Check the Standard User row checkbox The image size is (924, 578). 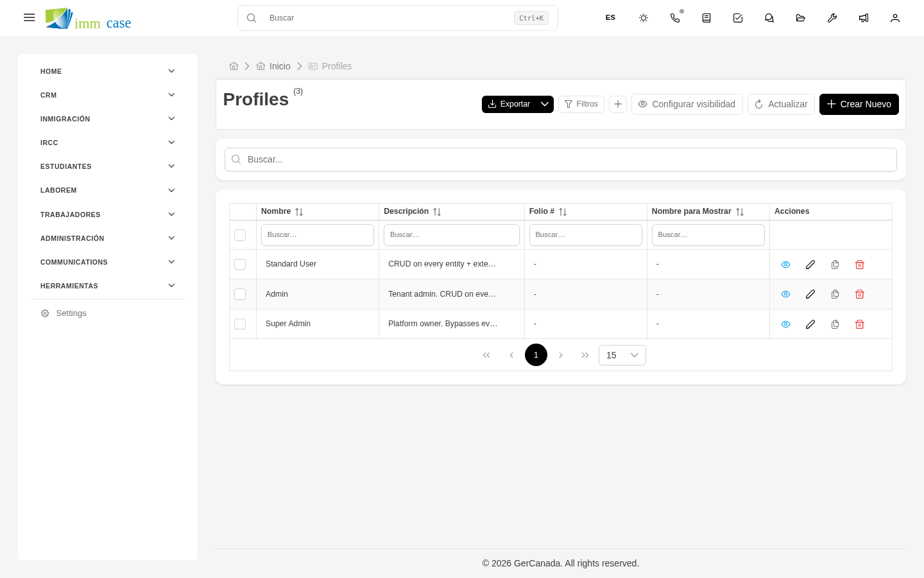click(x=240, y=264)
